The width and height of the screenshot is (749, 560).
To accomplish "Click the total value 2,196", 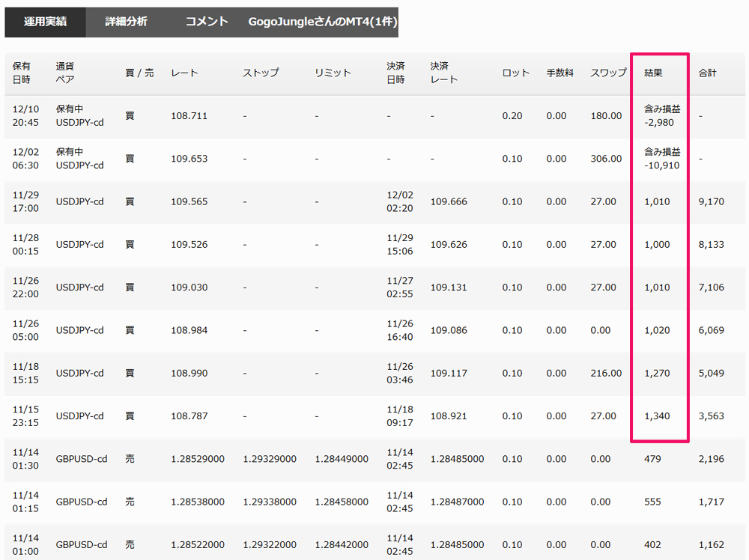I will pos(712,459).
